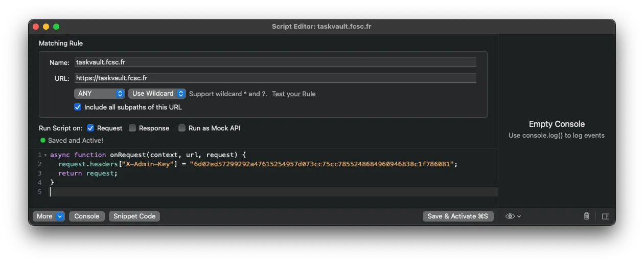Click the red close window button
This screenshot has height=263, width=644.
(x=36, y=27)
